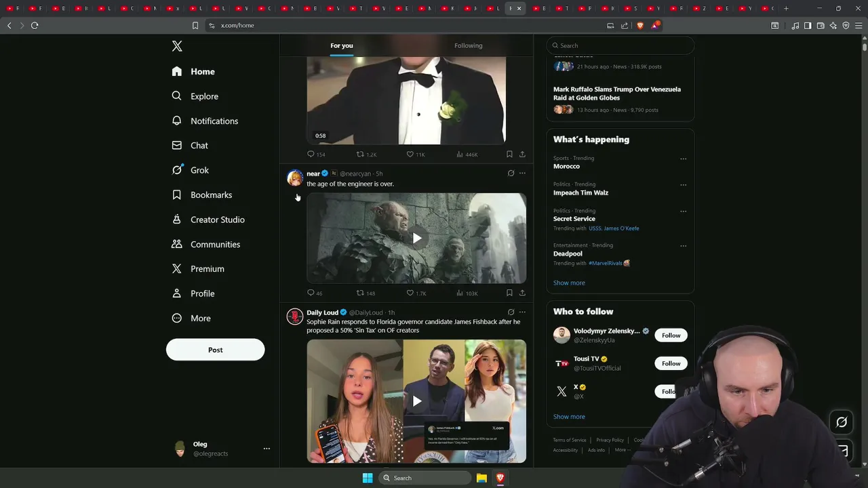Click the Communities people icon

coord(177,244)
